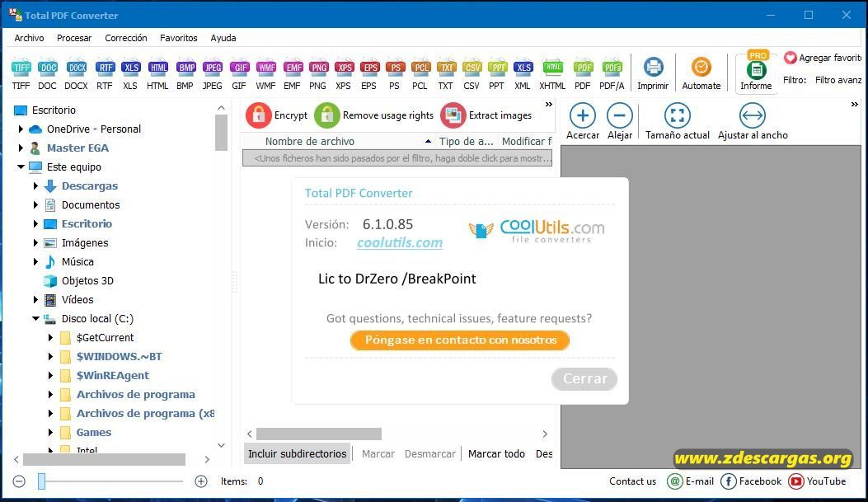The height and width of the screenshot is (502, 868).
Task: Expand the OneDrive - Personal node
Action: click(21, 129)
